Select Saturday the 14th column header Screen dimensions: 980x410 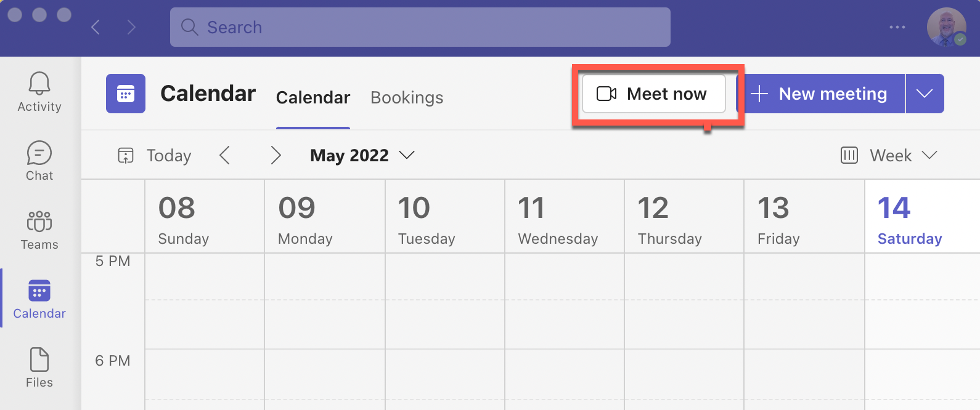pos(909,217)
